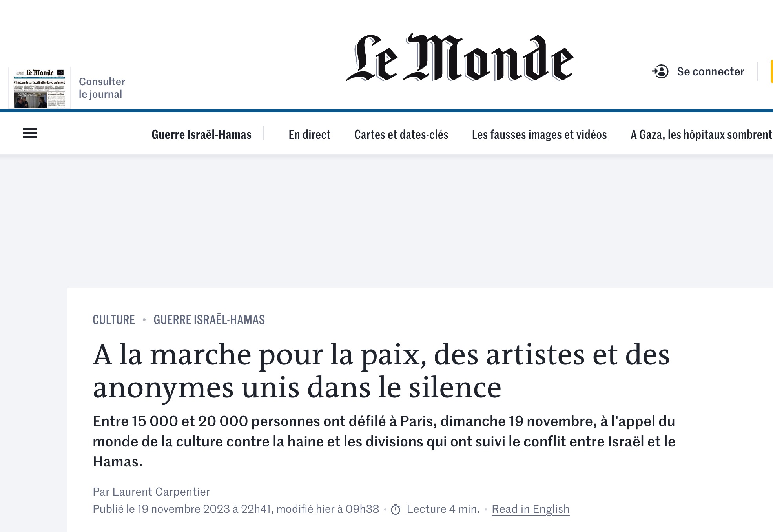Viewport: 773px width, 532px height.
Task: Go to 'Cartes et dates-clés'
Action: [x=401, y=135]
